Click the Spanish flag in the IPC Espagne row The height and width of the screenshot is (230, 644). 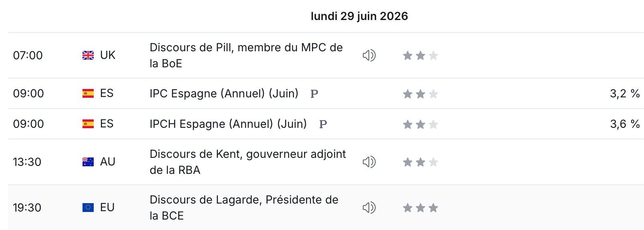coord(88,93)
